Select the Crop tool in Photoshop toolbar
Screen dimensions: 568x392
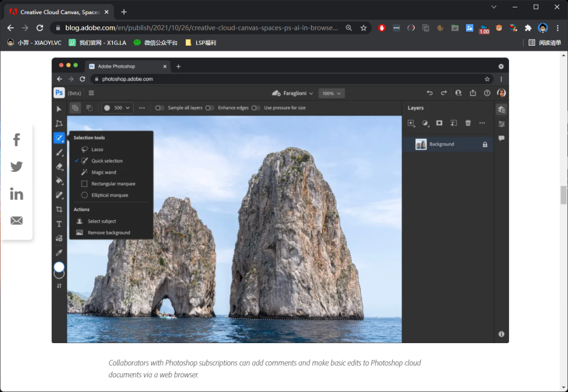point(59,209)
